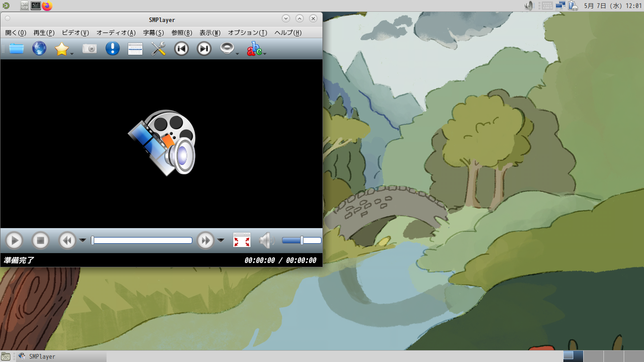This screenshot has width=644, height=362.
Task: Click the SMPlayer window menu button in title bar
Action: 8,18
